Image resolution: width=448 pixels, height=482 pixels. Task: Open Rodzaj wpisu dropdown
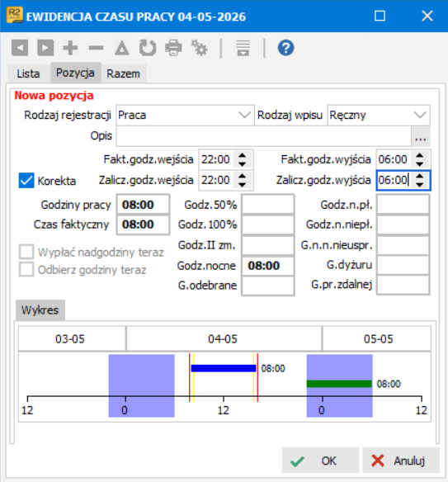point(420,116)
